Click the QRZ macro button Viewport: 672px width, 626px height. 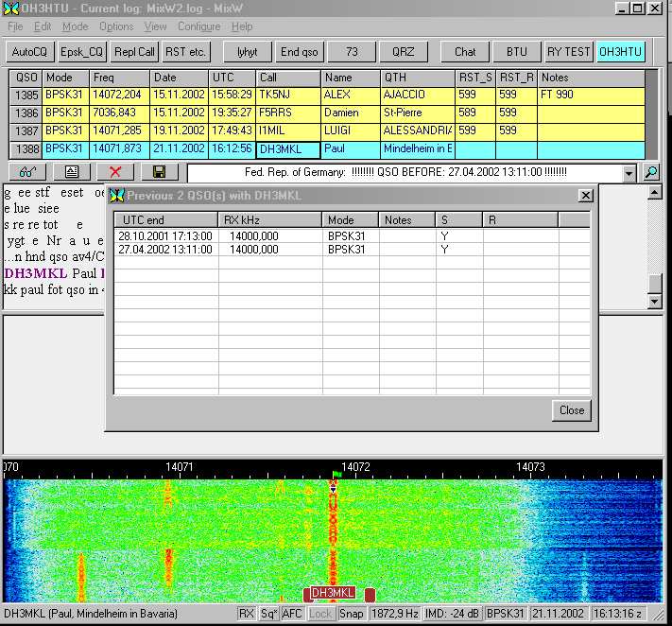(404, 52)
